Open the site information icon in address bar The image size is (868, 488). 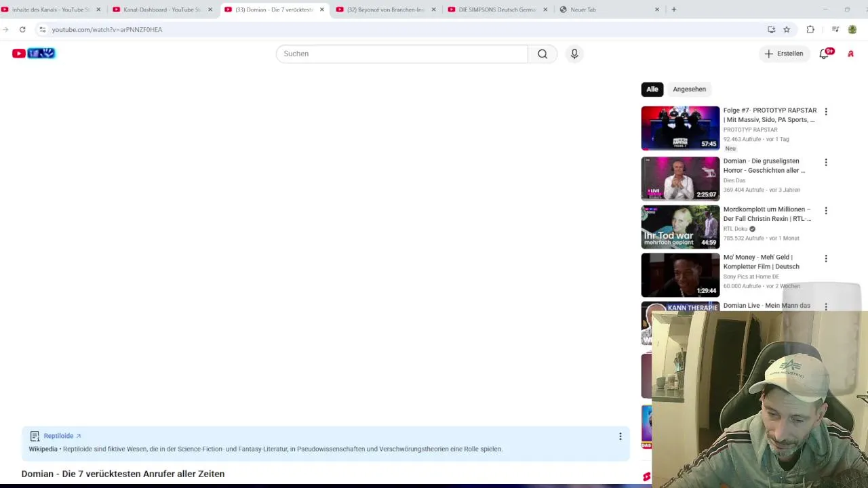pos(42,29)
